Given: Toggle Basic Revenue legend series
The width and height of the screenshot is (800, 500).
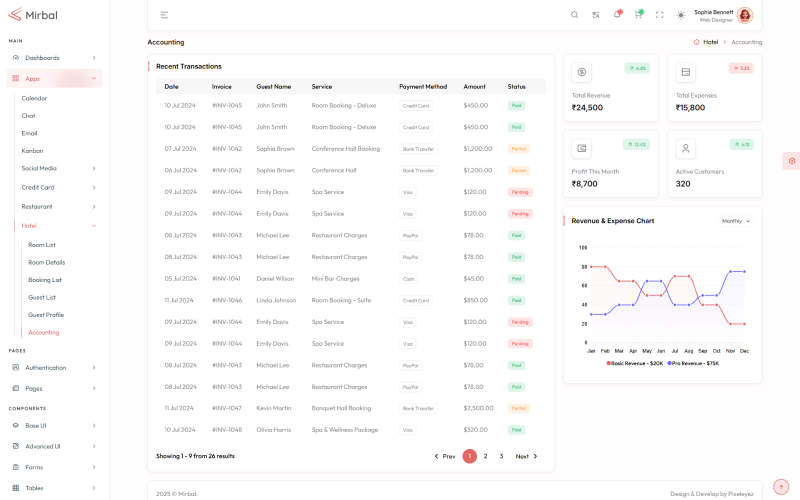Looking at the screenshot, I should coord(635,363).
